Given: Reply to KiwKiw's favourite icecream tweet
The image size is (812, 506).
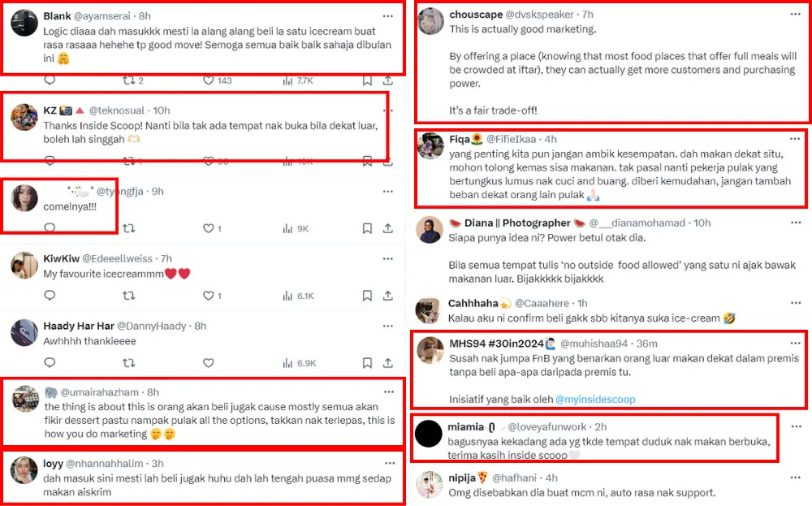Looking at the screenshot, I should point(50,296).
